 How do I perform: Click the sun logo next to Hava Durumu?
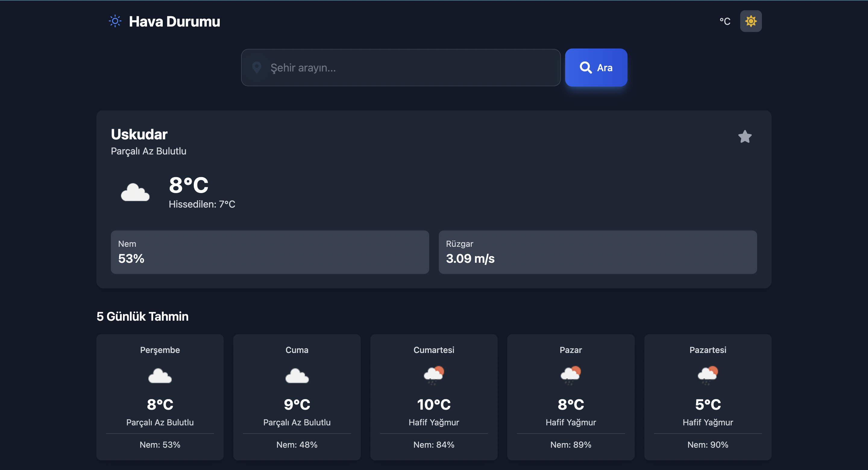115,21
